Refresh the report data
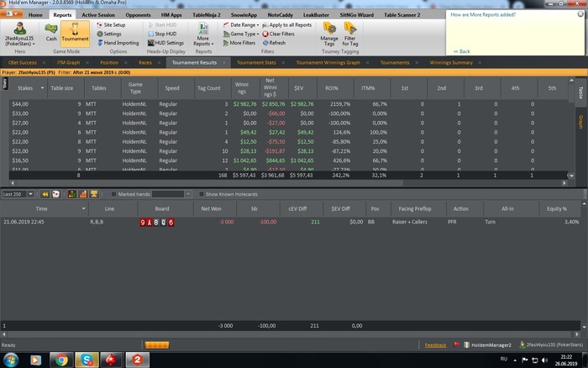The width and height of the screenshot is (588, 368). [274, 43]
